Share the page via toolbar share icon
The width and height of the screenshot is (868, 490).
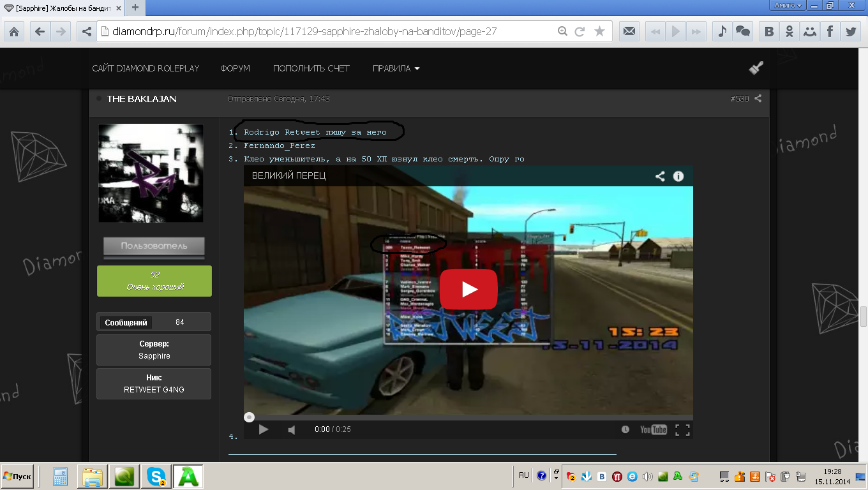pyautogui.click(x=87, y=31)
